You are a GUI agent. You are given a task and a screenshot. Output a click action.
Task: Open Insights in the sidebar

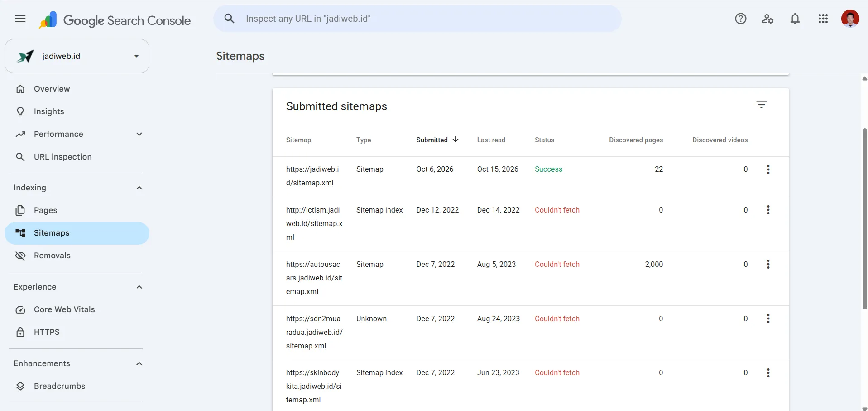(x=77, y=111)
